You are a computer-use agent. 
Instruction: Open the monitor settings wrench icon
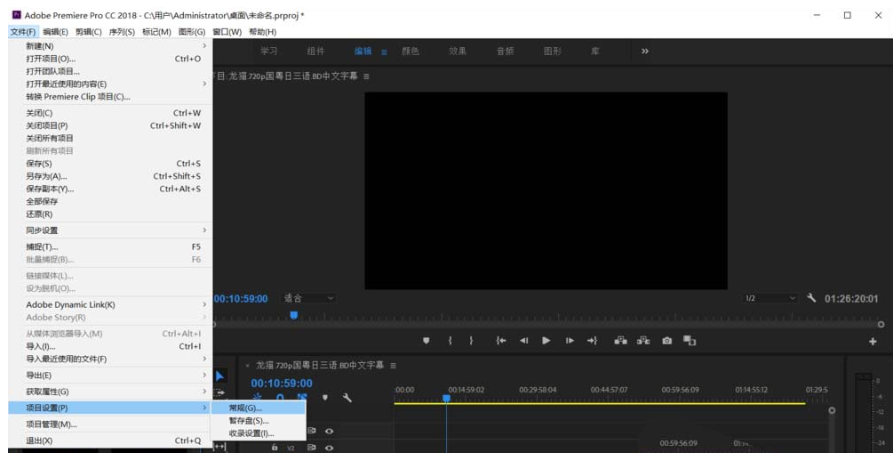(812, 298)
